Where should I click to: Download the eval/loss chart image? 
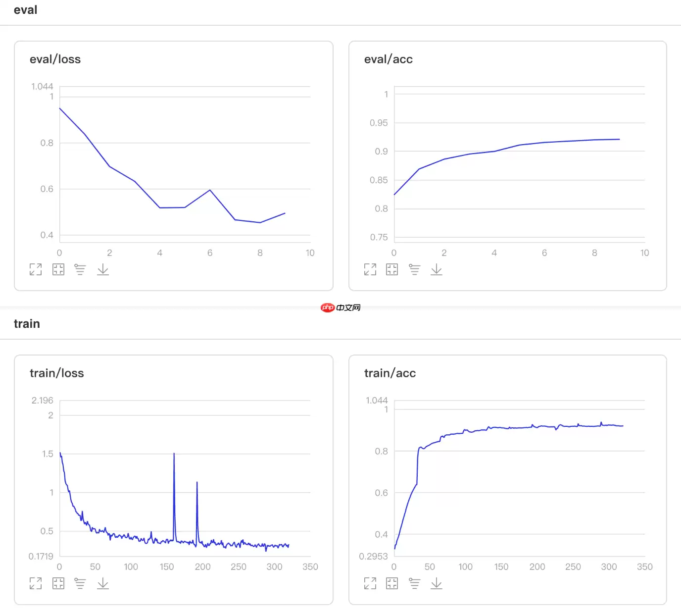103,269
